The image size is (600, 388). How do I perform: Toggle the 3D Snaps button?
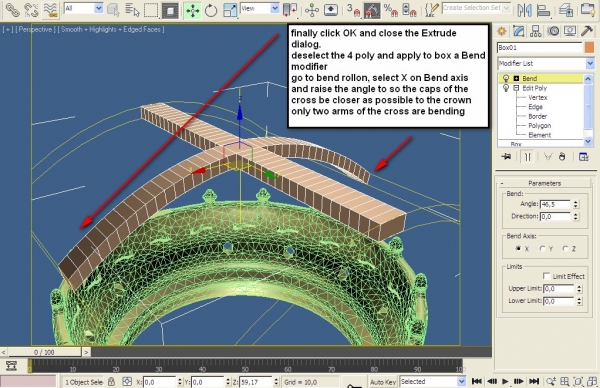click(353, 10)
